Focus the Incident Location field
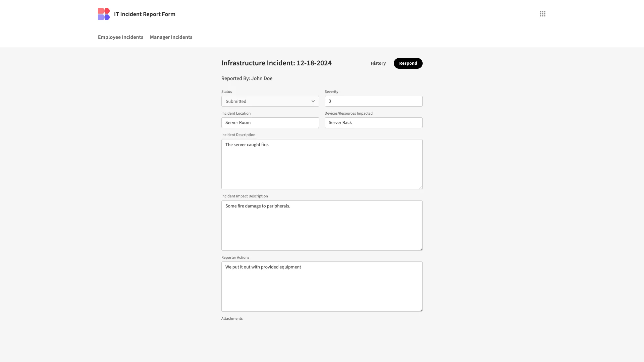 click(x=270, y=123)
